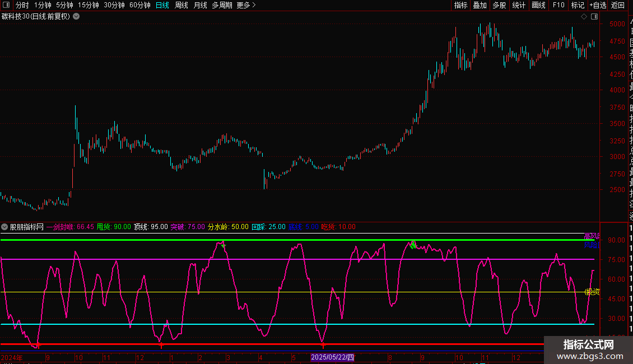The height and width of the screenshot is (364, 633).
Task: Click the 统计 statistics button
Action: pos(519,5)
